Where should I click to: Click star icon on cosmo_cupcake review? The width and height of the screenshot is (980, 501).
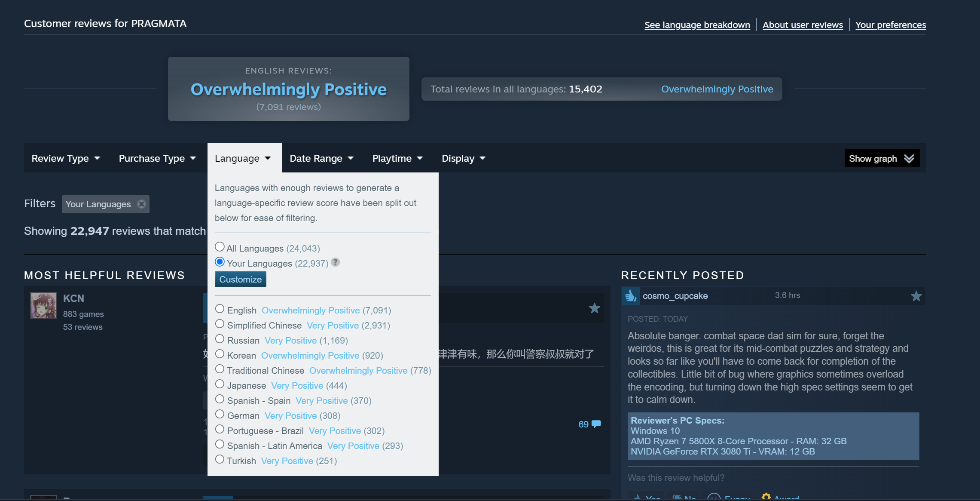point(916,296)
